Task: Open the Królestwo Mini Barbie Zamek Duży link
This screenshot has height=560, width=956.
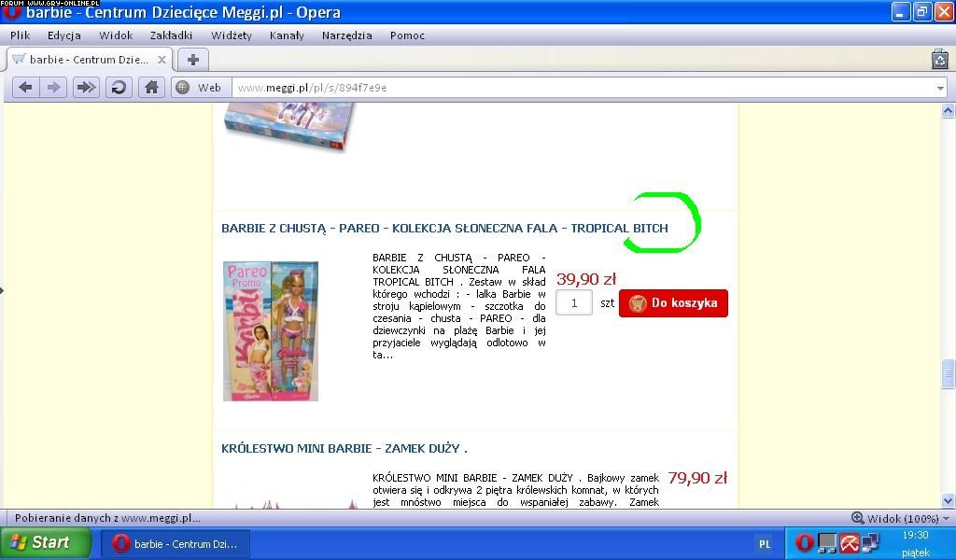Action: [344, 449]
